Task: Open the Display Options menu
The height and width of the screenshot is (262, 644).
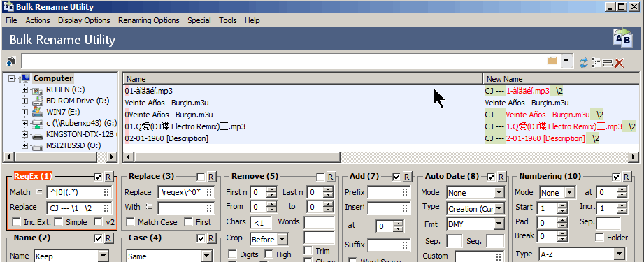Action: (x=84, y=20)
